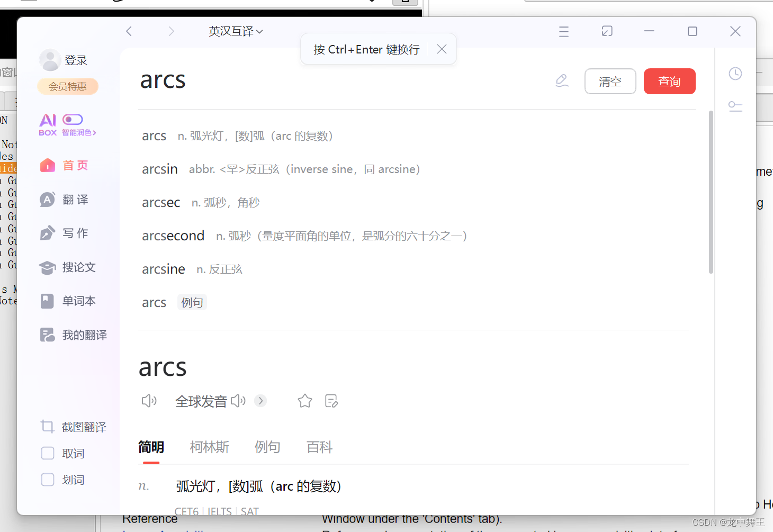Screen dimensions: 773x532
Task: Open 单词本 in the sidebar
Action: pos(68,301)
